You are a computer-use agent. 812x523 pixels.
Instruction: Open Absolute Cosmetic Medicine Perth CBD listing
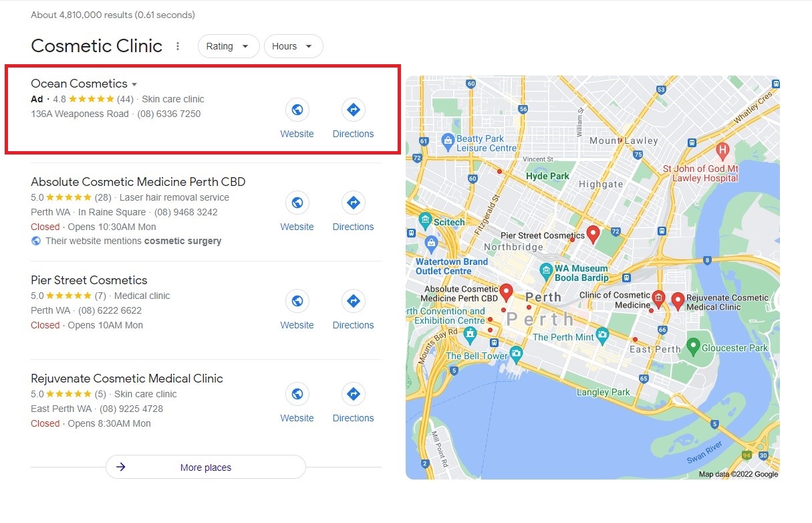coord(138,182)
